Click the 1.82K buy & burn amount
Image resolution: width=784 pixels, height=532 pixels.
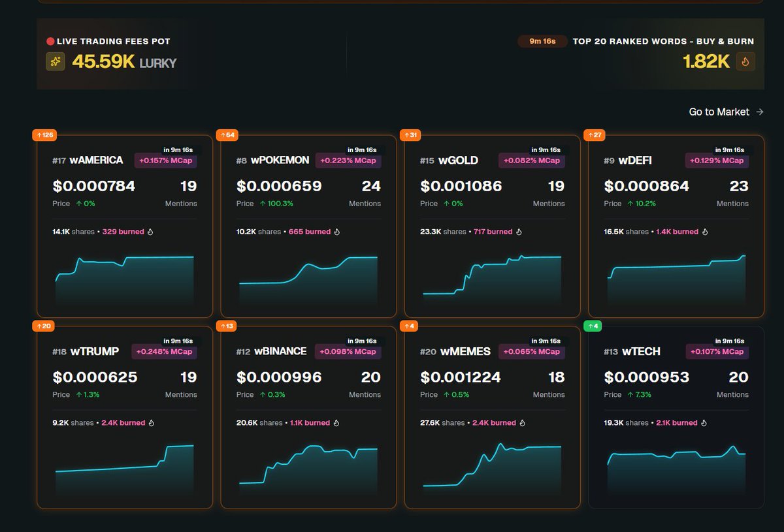[706, 62]
